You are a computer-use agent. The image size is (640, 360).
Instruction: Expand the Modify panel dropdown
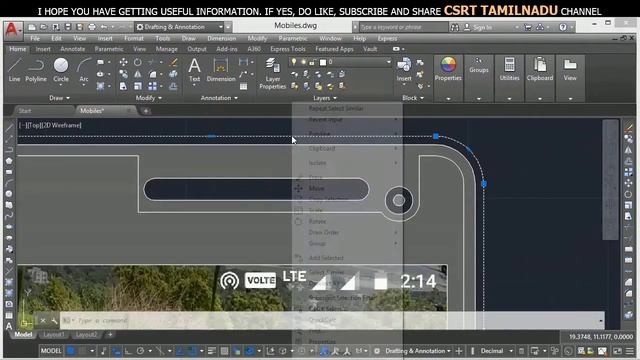pos(149,98)
